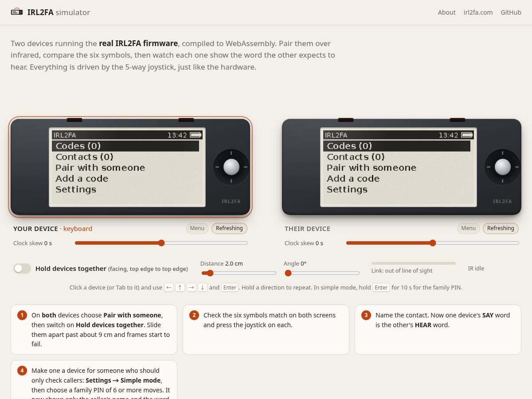
Task: Click Refreshing button under their device
Action: pyautogui.click(x=501, y=228)
